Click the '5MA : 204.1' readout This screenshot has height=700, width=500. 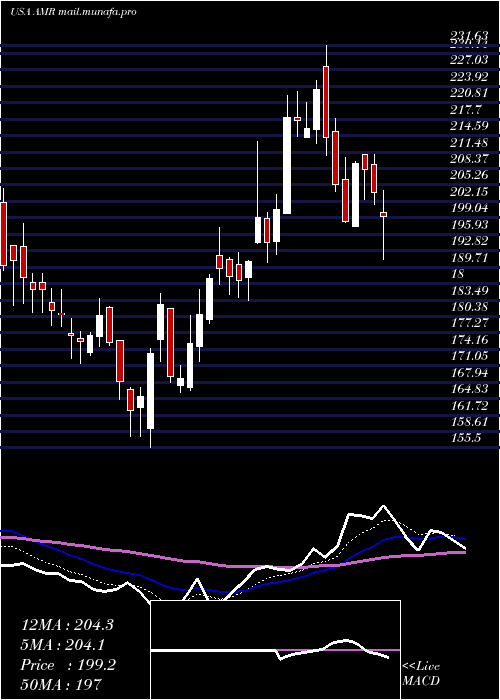(x=63, y=645)
